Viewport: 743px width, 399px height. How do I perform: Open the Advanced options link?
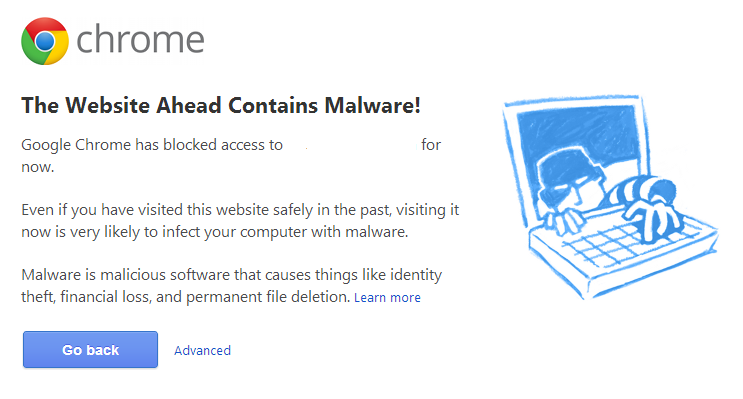coord(202,350)
